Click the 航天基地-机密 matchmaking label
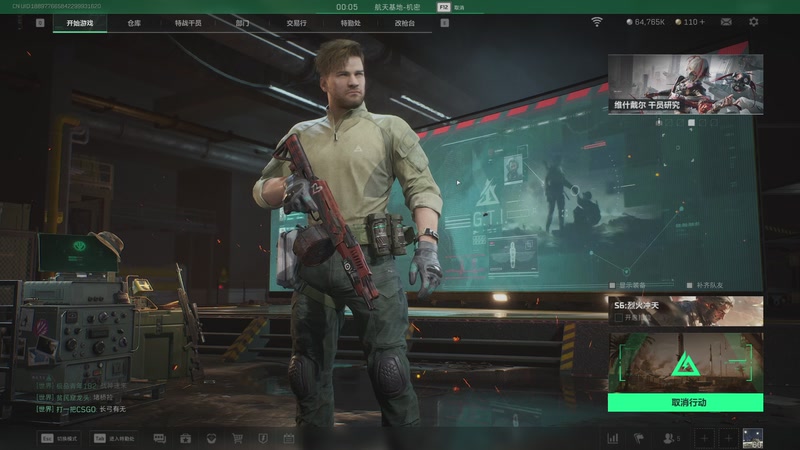800x450 pixels. [397, 7]
